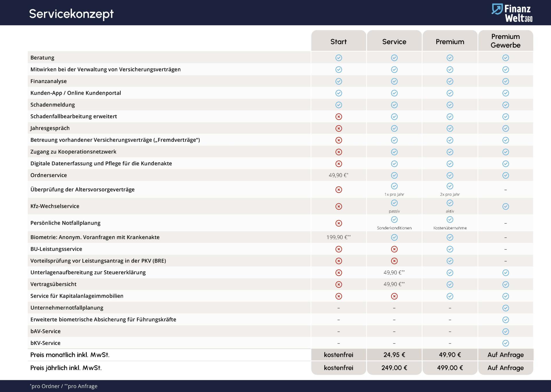Click red X for Persönliche Notfallplanung under Start
Screen dimensions: 551x392
[x=339, y=223]
